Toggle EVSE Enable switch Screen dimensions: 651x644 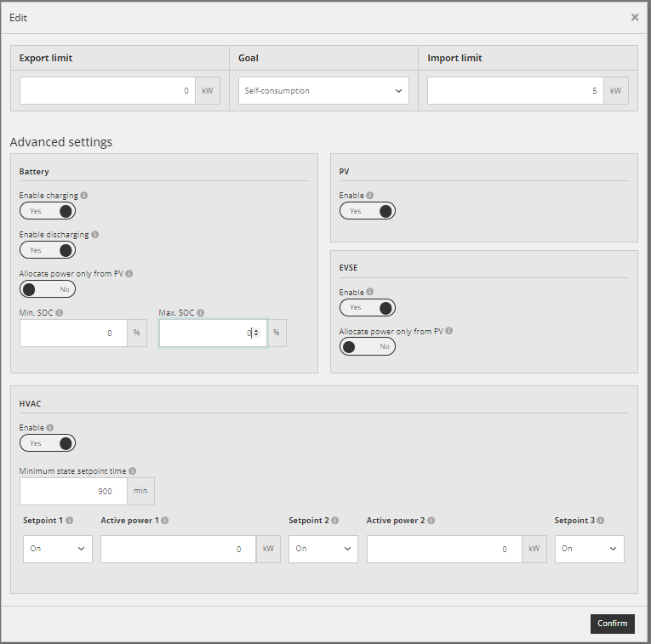pyautogui.click(x=368, y=307)
